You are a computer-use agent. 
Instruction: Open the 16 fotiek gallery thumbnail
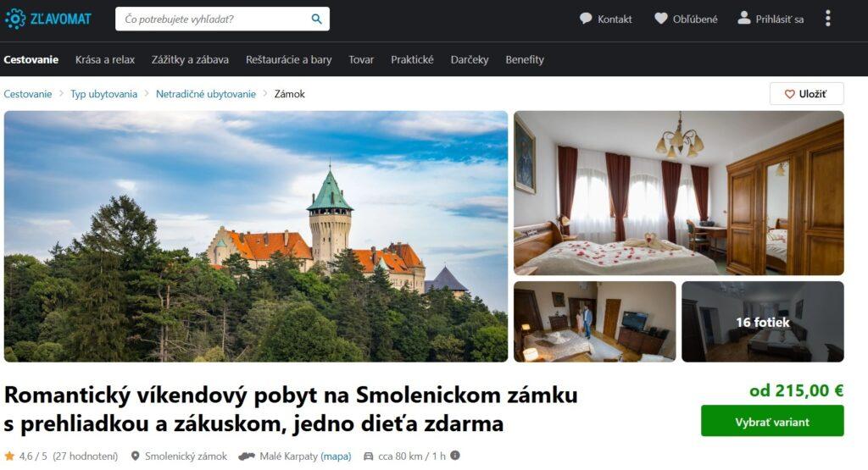[763, 322]
